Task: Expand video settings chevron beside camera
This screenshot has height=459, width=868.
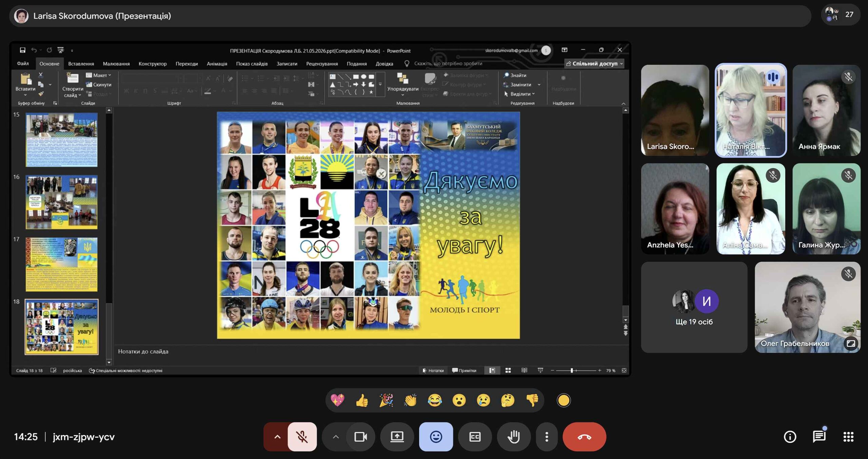Action: coord(336,437)
